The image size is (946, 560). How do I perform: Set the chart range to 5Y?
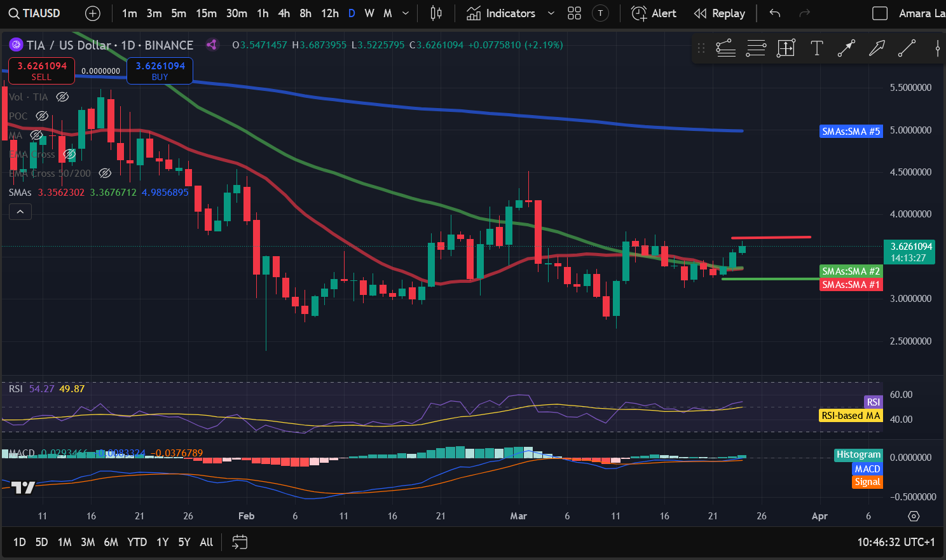pos(184,542)
